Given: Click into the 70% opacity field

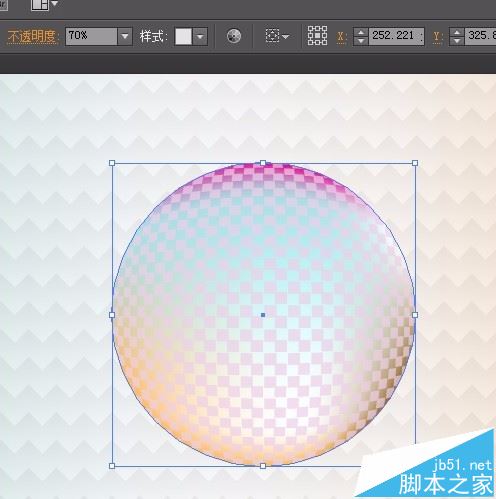Looking at the screenshot, I should 91,36.
